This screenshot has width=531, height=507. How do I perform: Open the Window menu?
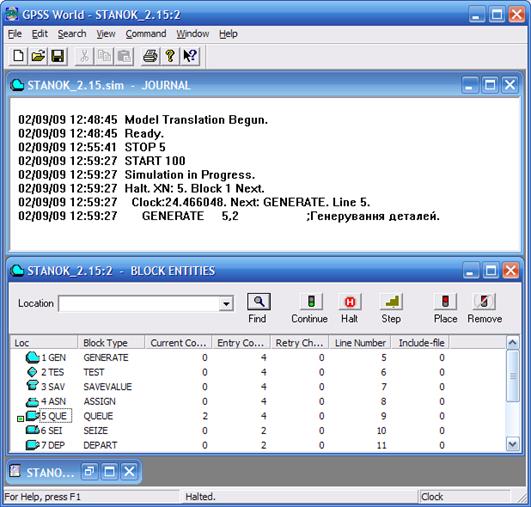click(x=192, y=34)
